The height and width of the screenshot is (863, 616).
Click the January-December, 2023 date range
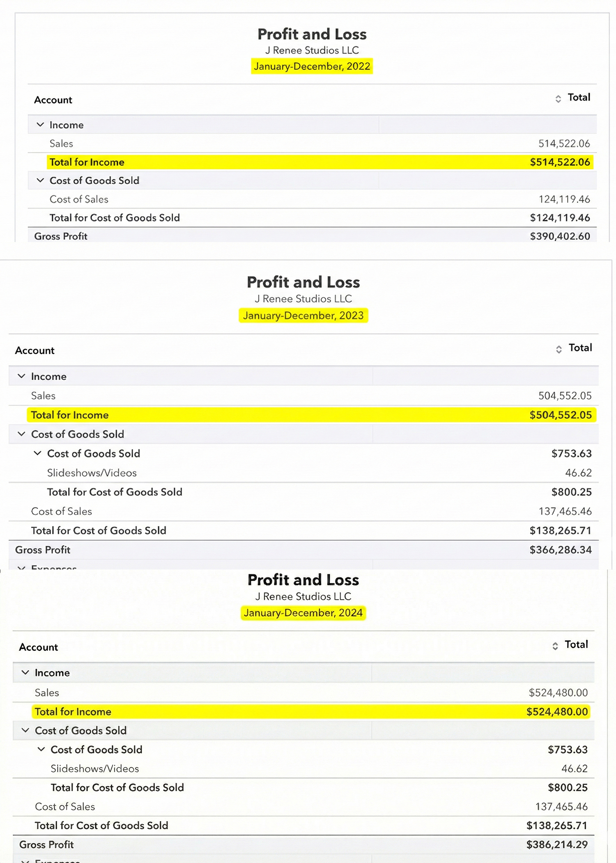[303, 316]
